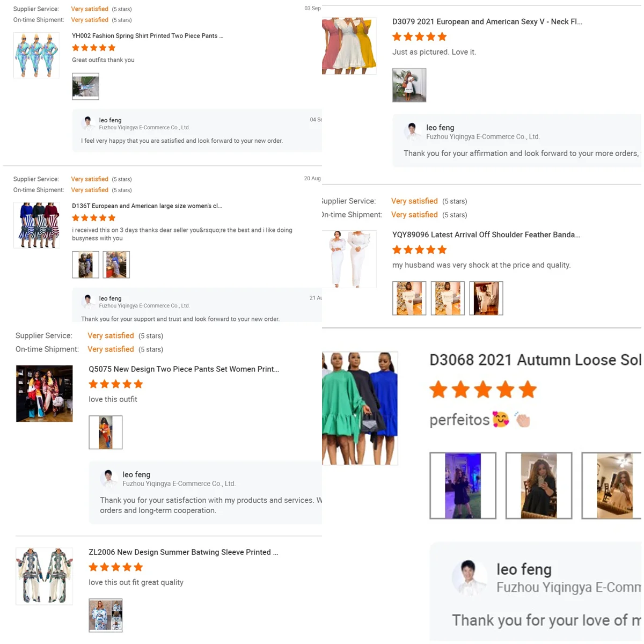Open Q5075 New Design Two Piece Pants link
Screen dimensions: 644x644
point(184,369)
